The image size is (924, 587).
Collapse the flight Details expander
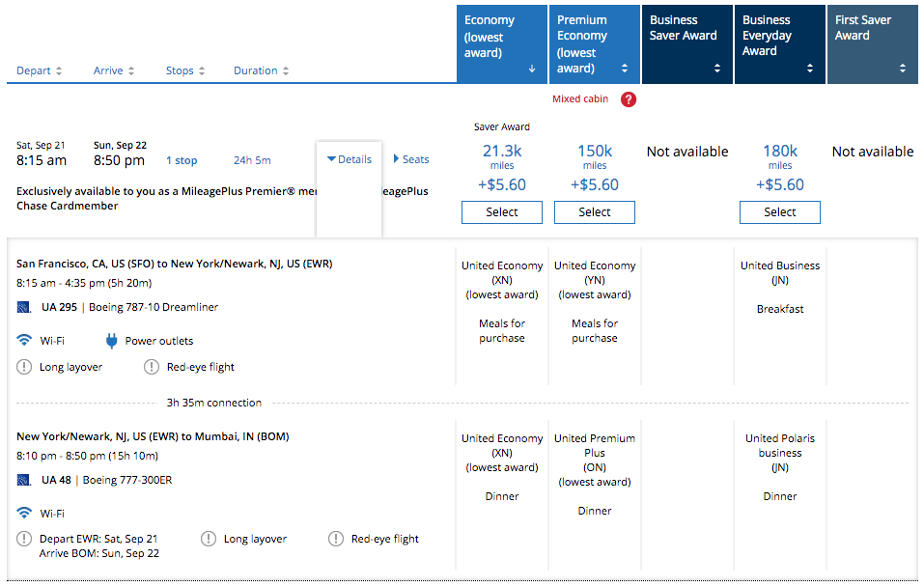coord(349,159)
